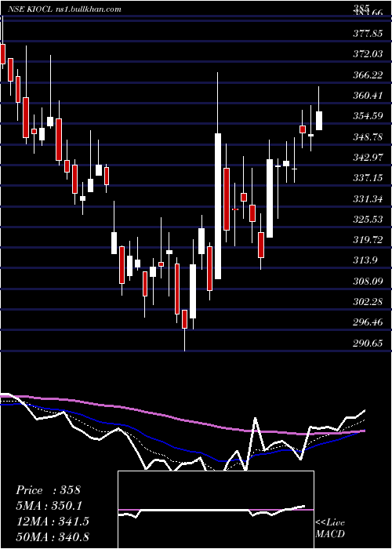Select the 342.97 price axis label
Screen dimensions: 392x549
point(368,157)
